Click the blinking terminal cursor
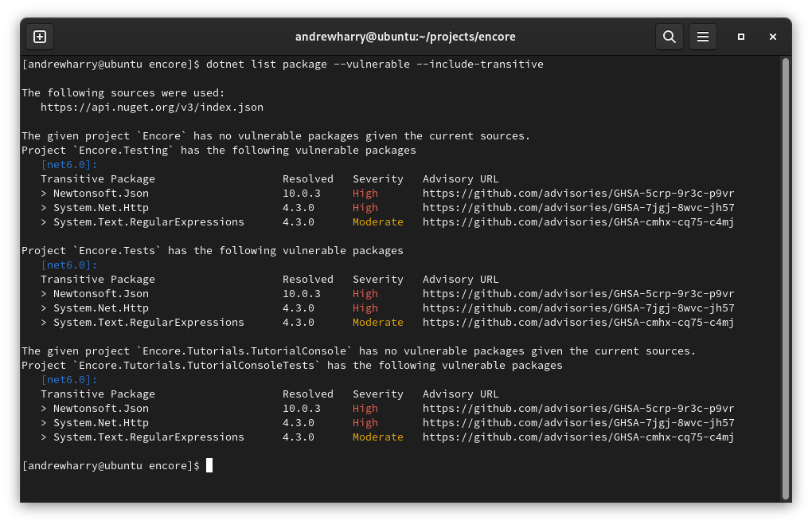The width and height of the screenshot is (812, 525). [x=209, y=465]
